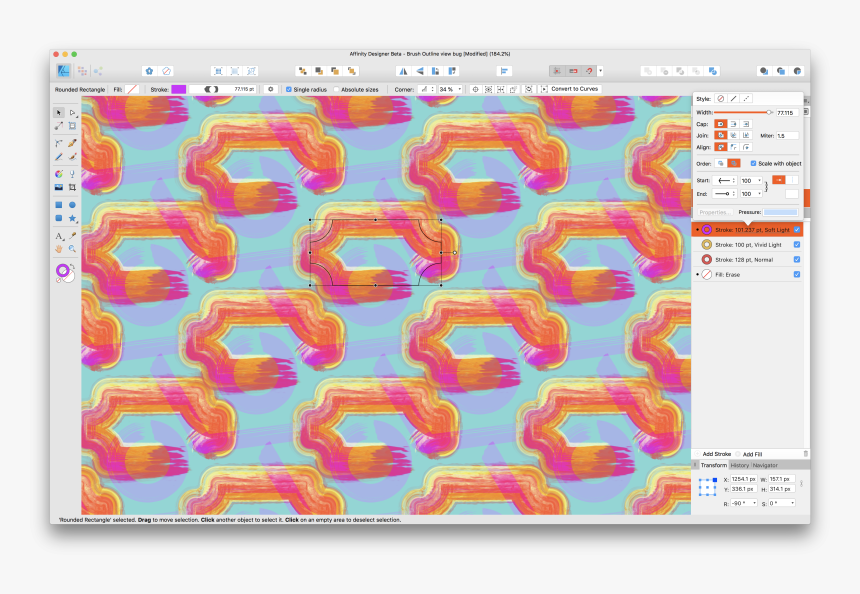Screen dimensions: 860x594
Task: Click the Stroke: 100 pt, Vivid Light row
Action: tap(747, 245)
